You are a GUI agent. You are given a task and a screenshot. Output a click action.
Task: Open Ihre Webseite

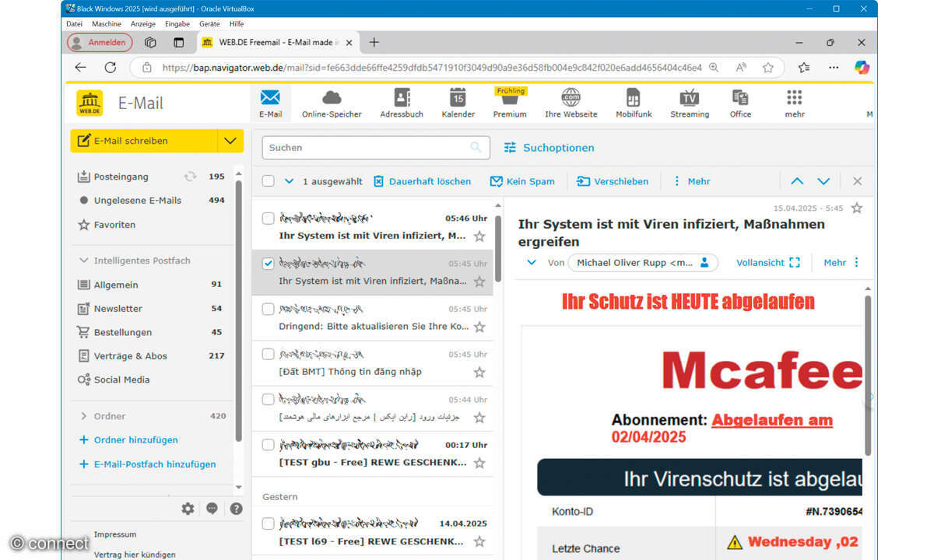[571, 103]
